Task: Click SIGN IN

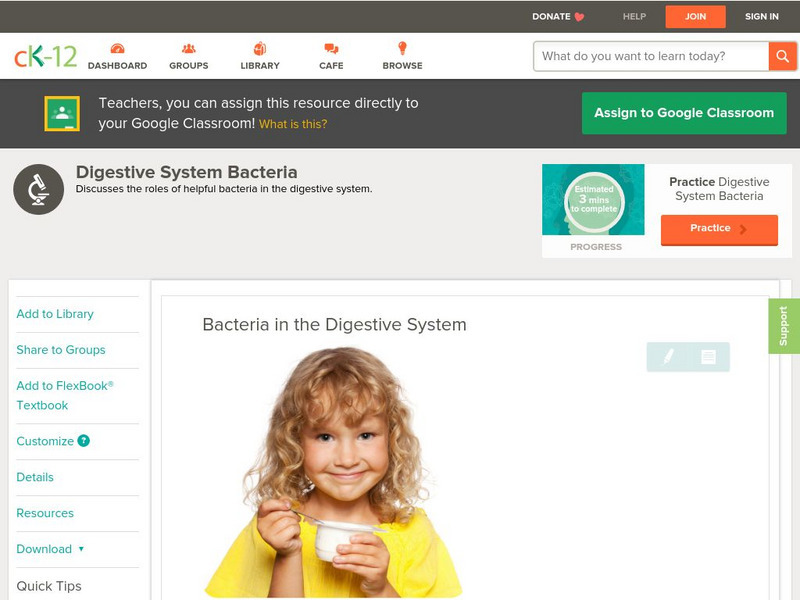Action: click(x=762, y=17)
